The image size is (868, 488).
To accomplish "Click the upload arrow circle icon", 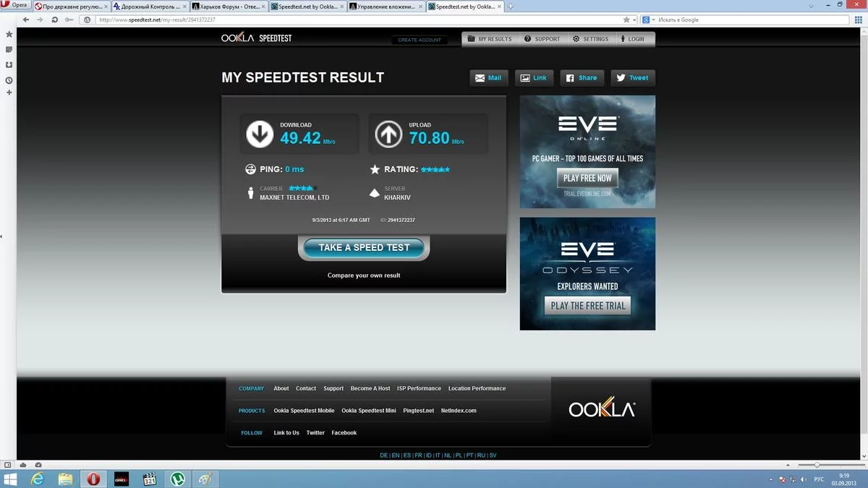I will tap(388, 134).
